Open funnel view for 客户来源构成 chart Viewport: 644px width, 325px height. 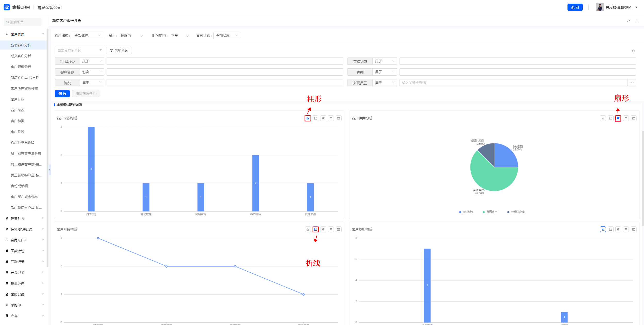tap(331, 118)
